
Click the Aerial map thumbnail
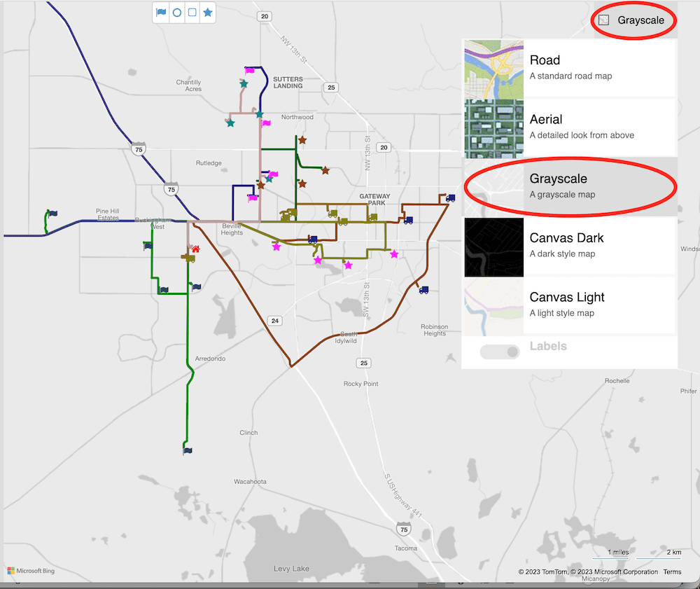(493, 129)
